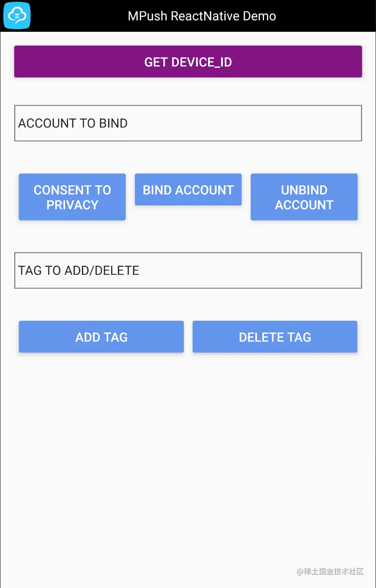Retrieve the device ID via purple button
The image size is (376, 588).
pos(188,61)
